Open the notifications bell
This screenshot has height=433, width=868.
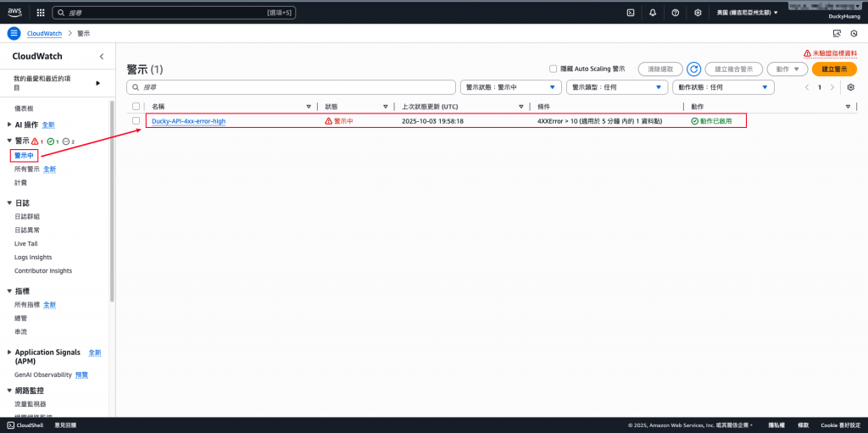coord(653,12)
